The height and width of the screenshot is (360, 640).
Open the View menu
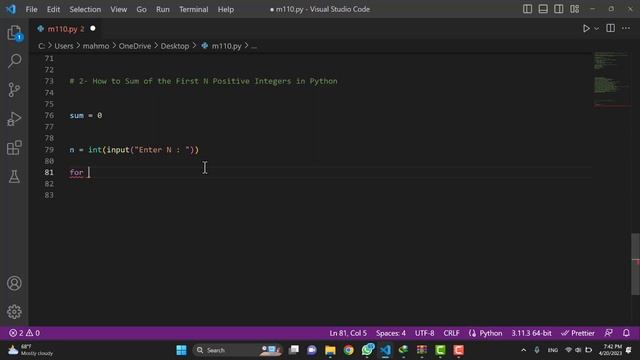[118, 9]
